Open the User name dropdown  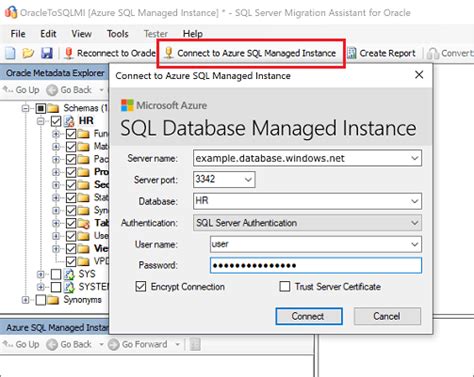point(415,244)
